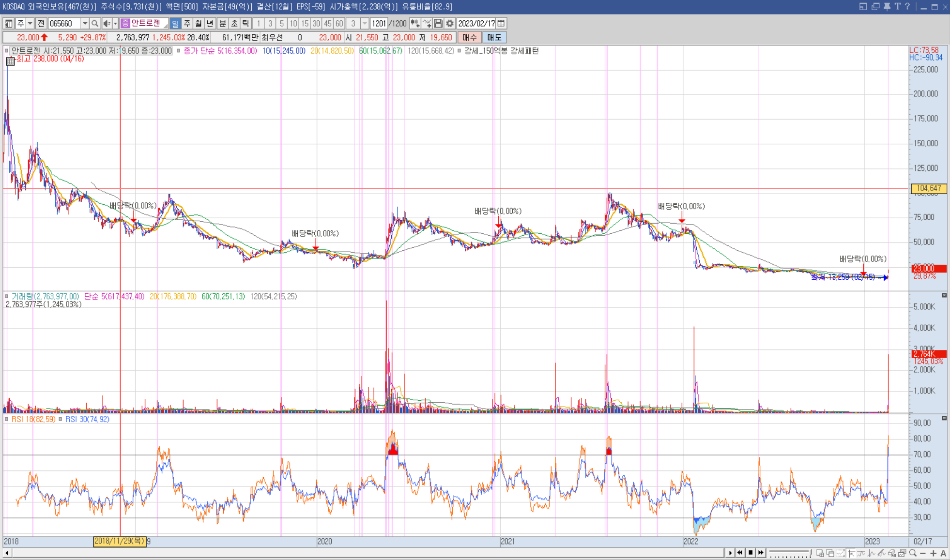Image resolution: width=950 pixels, height=560 pixels.
Task: Open chart settings gear icon
Action: [450, 23]
